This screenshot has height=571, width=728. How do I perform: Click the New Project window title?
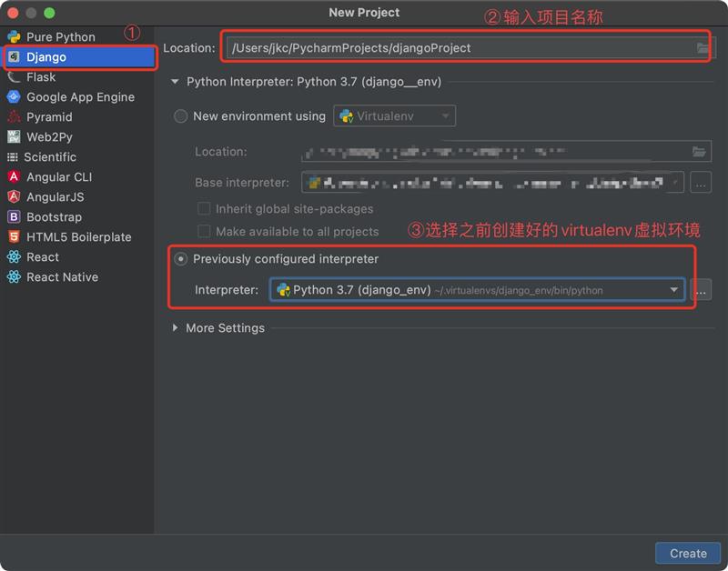tap(364, 13)
